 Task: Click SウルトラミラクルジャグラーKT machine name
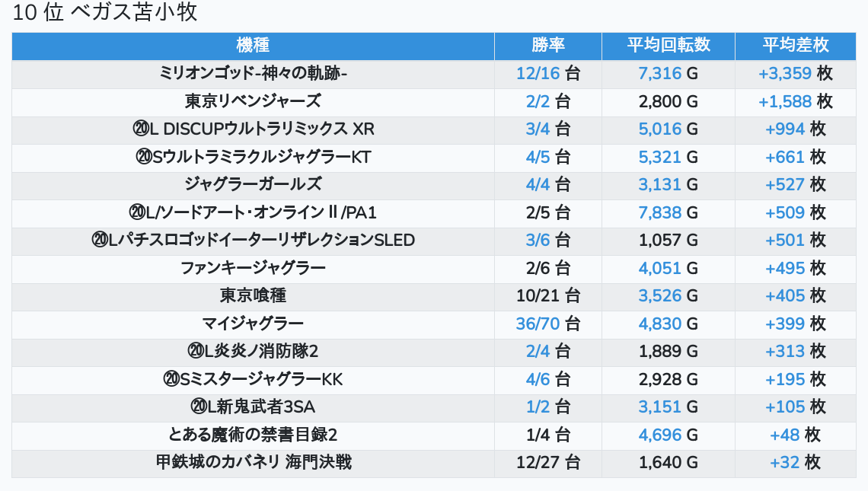point(253,158)
